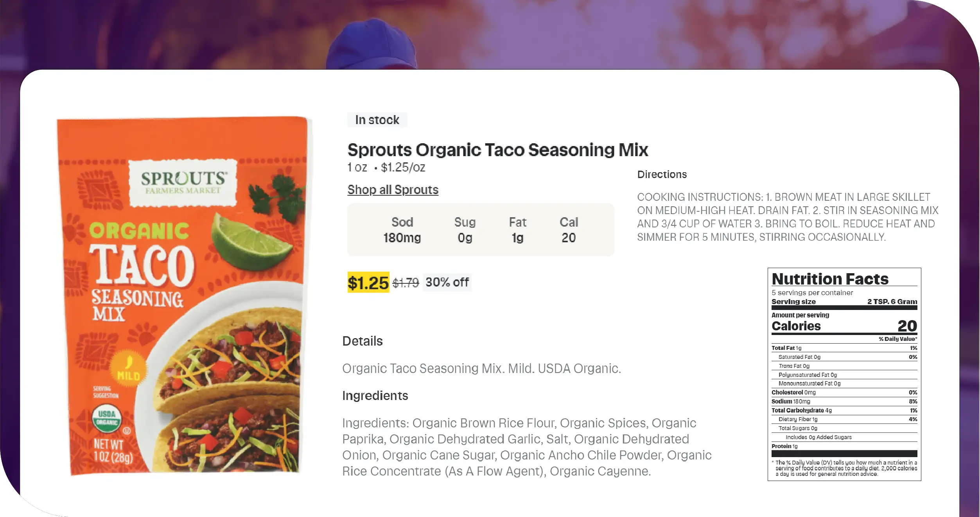The height and width of the screenshot is (517, 980).
Task: Click the Details heading
Action: coord(362,341)
